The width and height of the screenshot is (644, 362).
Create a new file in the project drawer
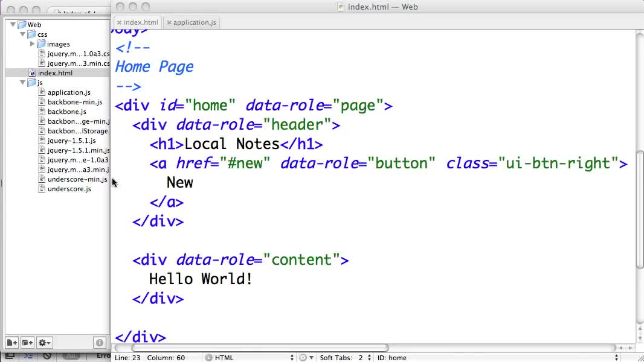(x=11, y=343)
